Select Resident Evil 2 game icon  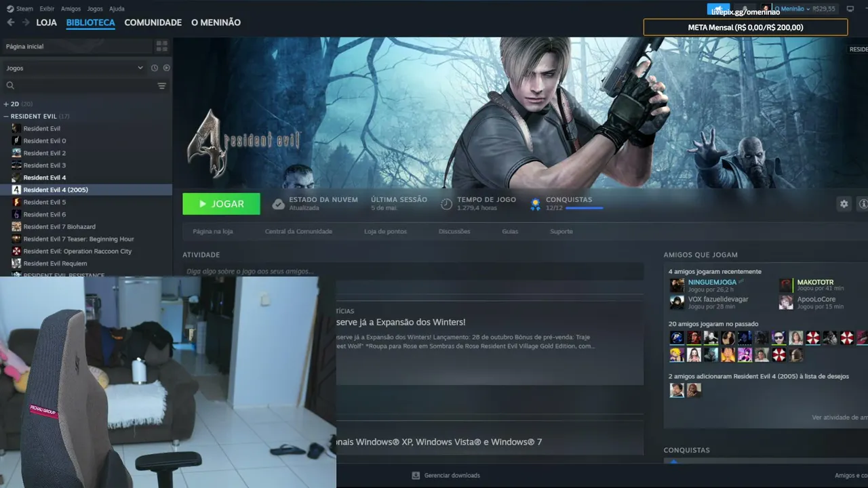(x=16, y=152)
